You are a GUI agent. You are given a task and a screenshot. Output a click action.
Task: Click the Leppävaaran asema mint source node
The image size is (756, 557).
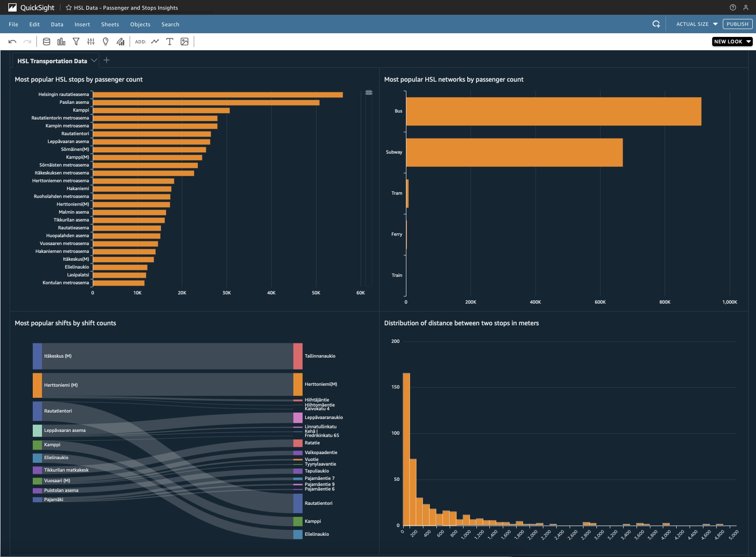point(37,431)
